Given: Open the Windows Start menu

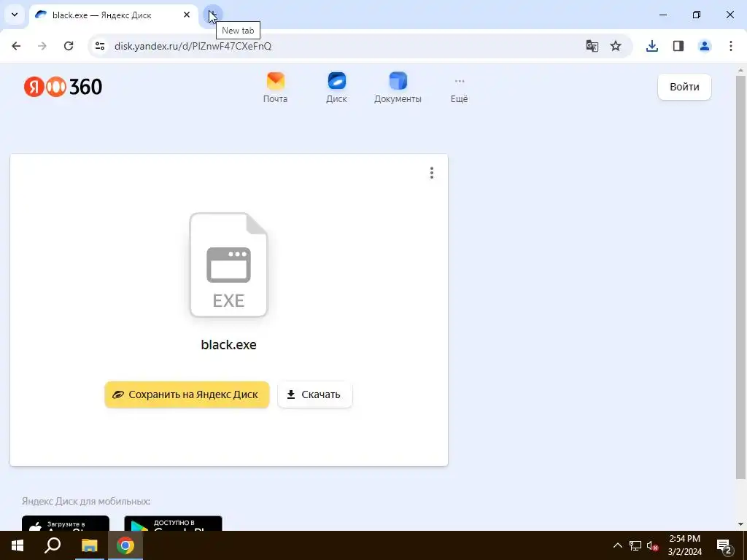Looking at the screenshot, I should 18,545.
